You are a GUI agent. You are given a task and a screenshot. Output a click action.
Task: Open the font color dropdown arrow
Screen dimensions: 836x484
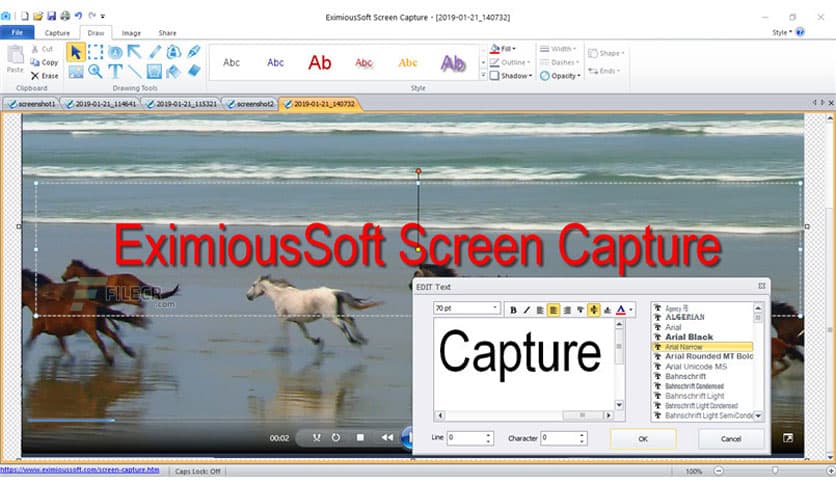coord(631,310)
